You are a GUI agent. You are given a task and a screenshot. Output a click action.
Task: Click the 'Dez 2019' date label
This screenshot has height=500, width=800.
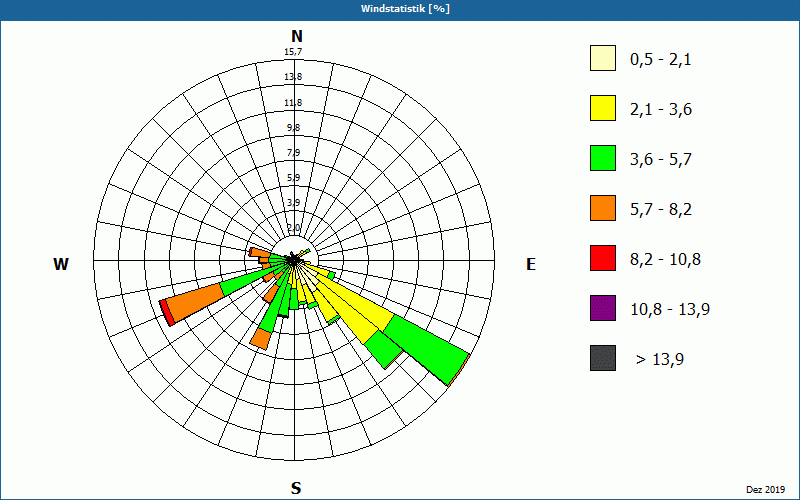765,489
